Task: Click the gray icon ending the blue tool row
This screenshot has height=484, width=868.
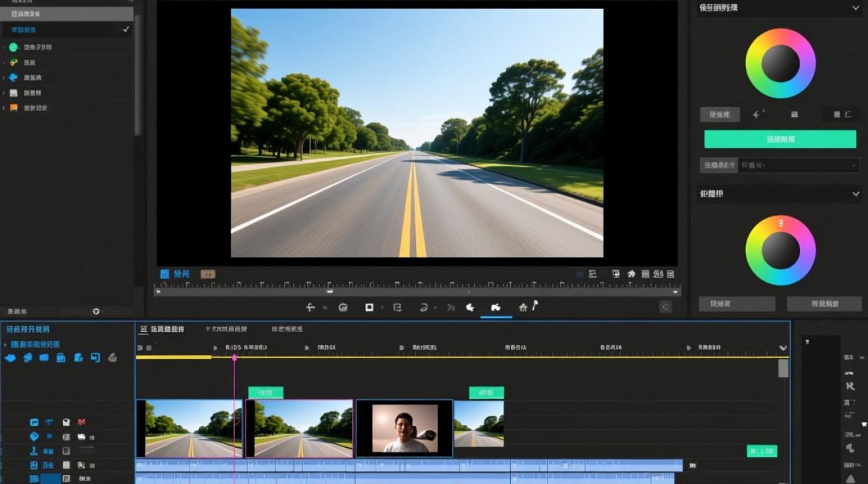Action: tap(112, 358)
